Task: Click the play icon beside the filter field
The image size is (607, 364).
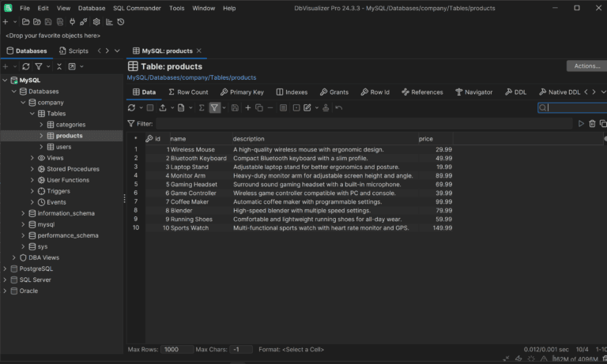Action: [581, 124]
